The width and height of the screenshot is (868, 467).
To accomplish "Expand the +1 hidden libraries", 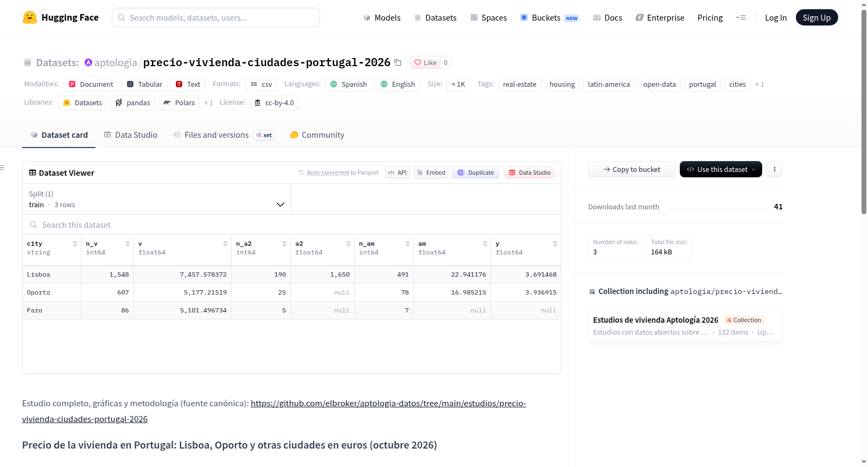I will [x=208, y=103].
